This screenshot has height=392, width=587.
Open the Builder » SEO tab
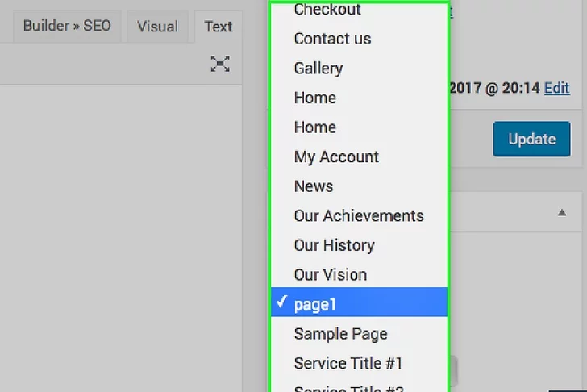coord(67,26)
